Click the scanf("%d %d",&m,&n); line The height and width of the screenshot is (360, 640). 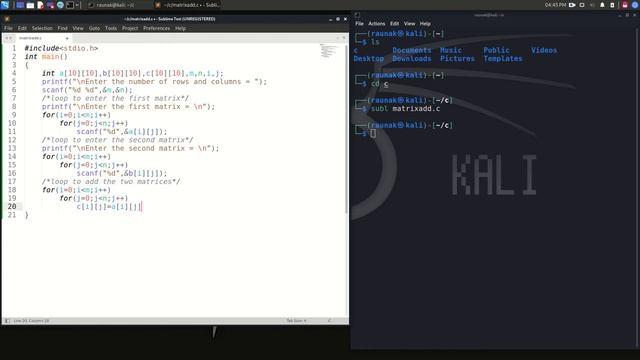(x=87, y=90)
